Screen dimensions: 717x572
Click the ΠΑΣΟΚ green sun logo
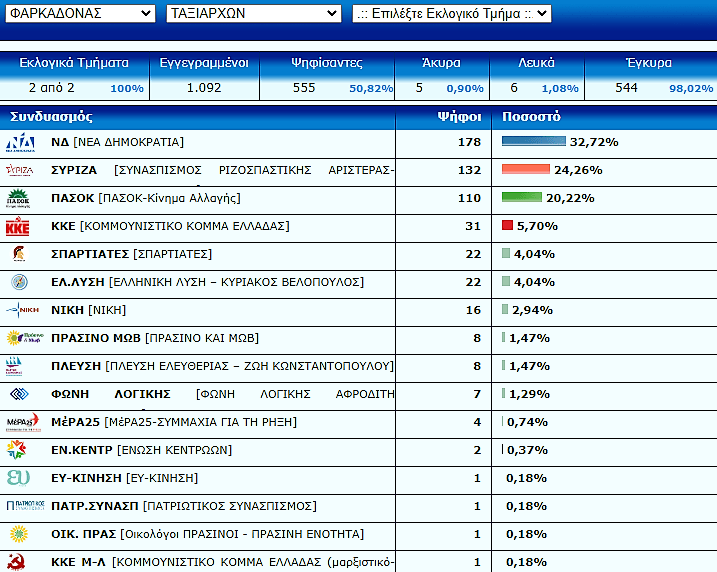click(x=20, y=198)
